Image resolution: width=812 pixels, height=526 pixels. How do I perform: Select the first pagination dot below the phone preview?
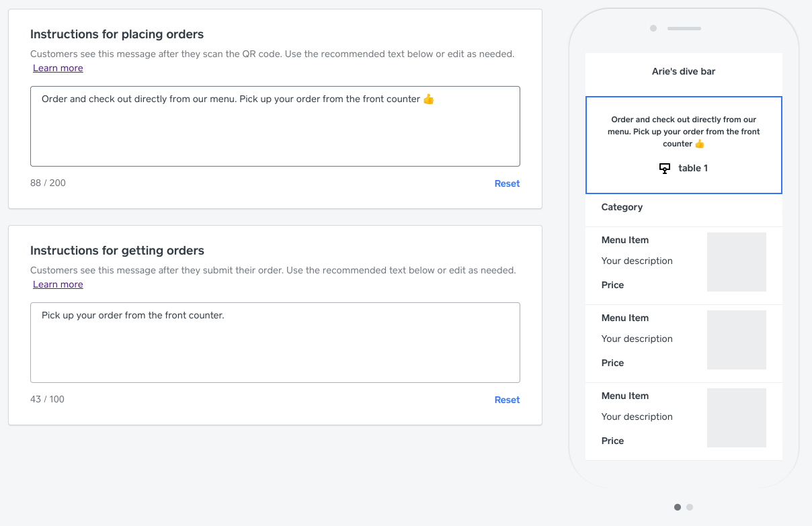click(678, 507)
